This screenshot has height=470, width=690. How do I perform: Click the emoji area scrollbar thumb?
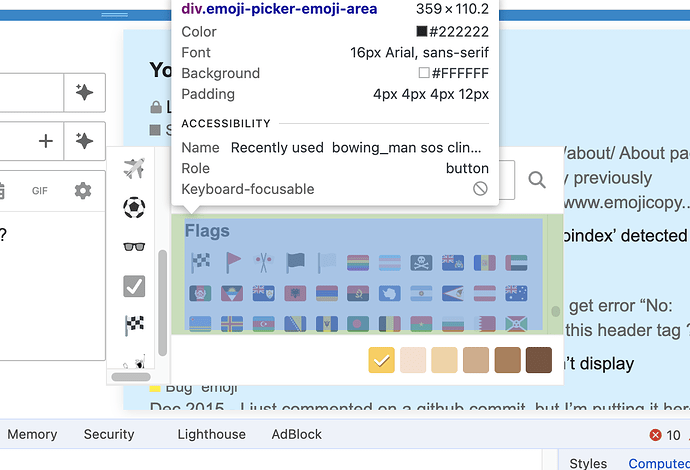click(556, 311)
